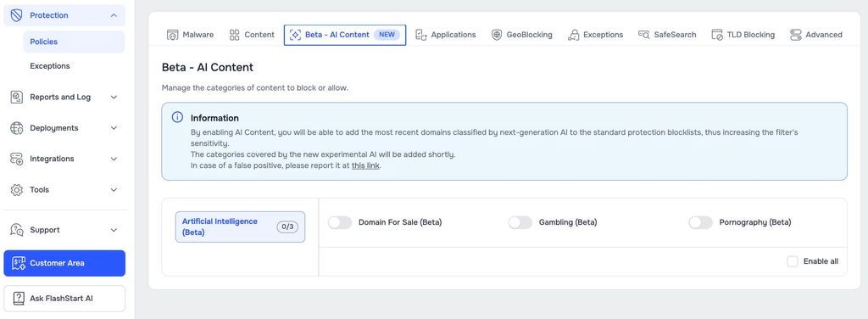Image resolution: width=868 pixels, height=319 pixels.
Task: Collapse the Protection section chevron
Action: (114, 15)
